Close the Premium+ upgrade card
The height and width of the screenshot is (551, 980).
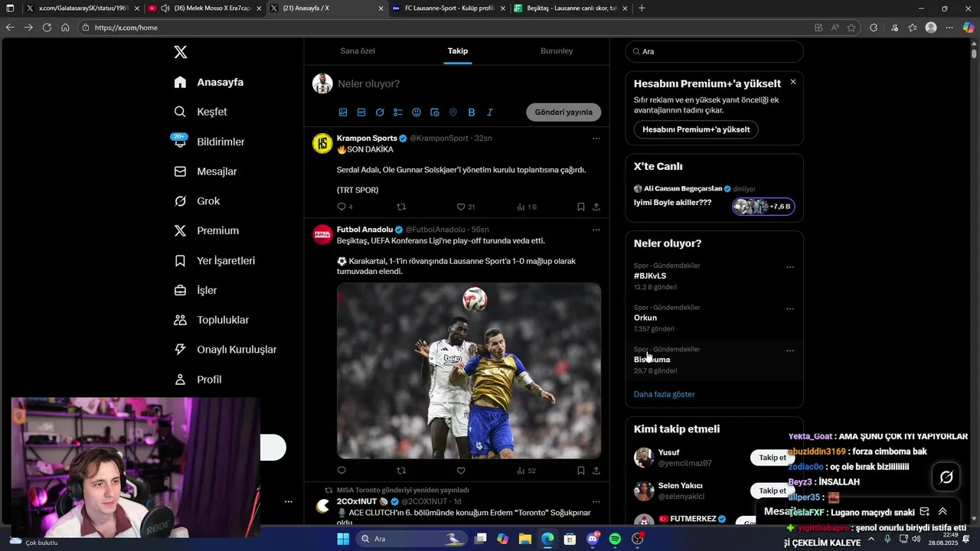click(x=792, y=82)
